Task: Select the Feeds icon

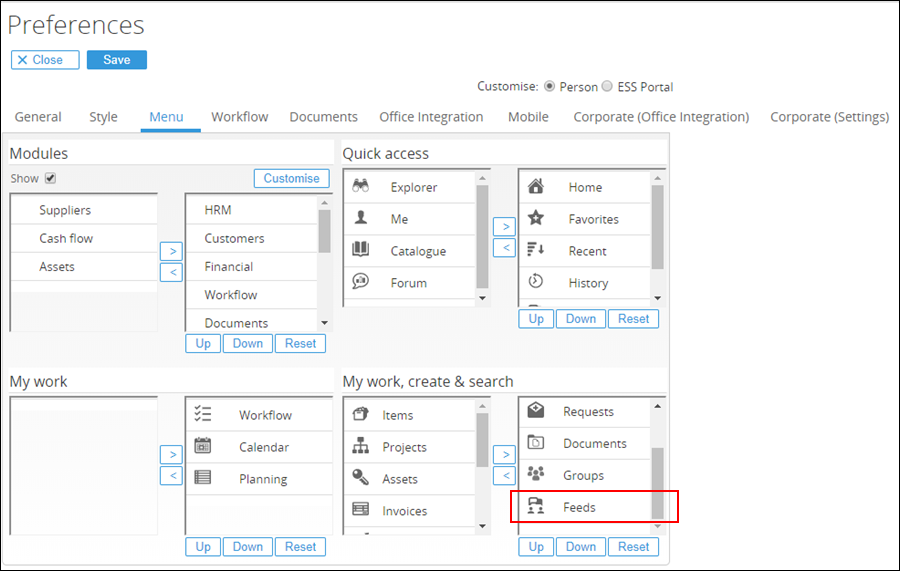Action: click(536, 506)
